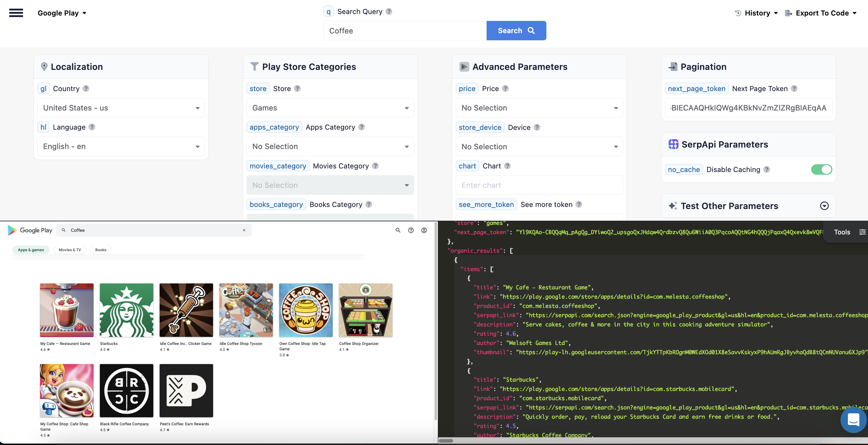Open the chat support bubble
The image size is (868, 445).
(x=853, y=420)
